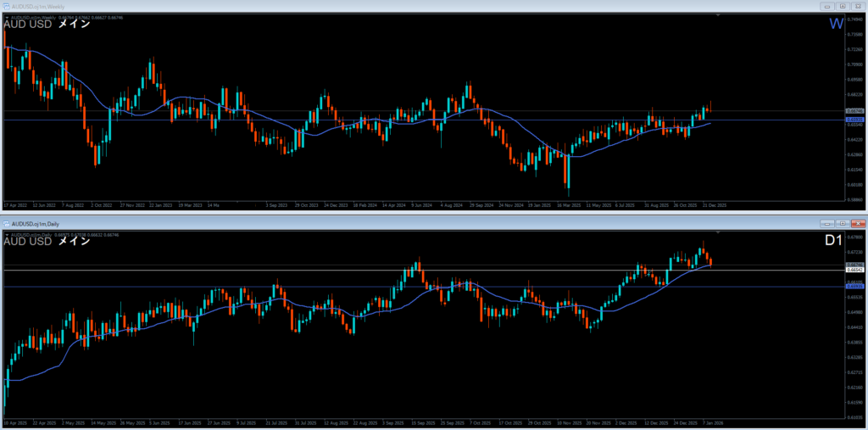Image resolution: width=868 pixels, height=430 pixels.
Task: Click the blue price tag on the Weekly axis
Action: coord(854,120)
